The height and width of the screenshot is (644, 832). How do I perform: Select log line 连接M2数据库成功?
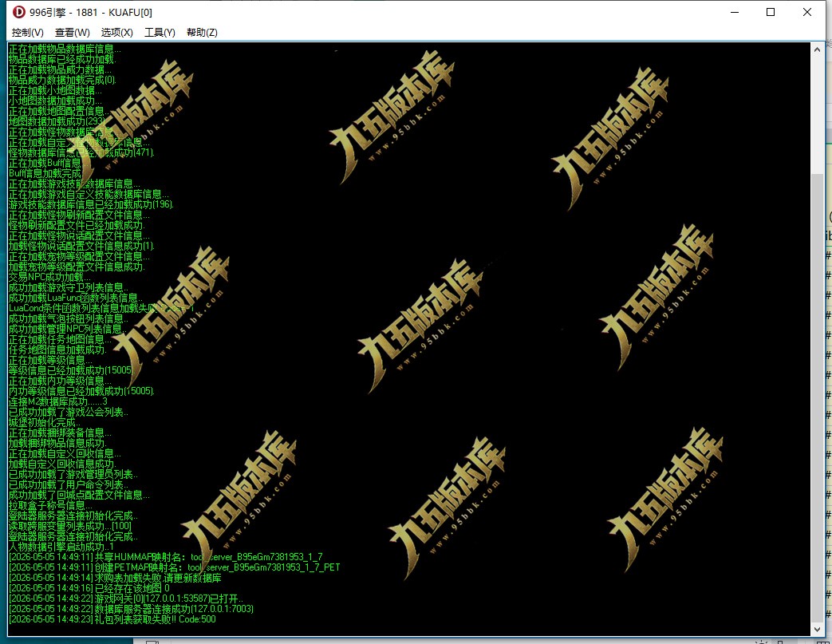(x=58, y=401)
